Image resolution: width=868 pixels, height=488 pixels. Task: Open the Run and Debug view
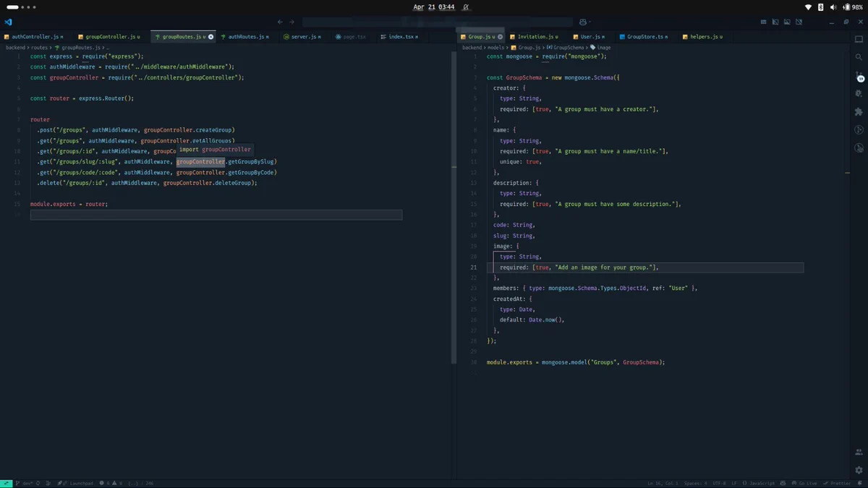(x=859, y=93)
